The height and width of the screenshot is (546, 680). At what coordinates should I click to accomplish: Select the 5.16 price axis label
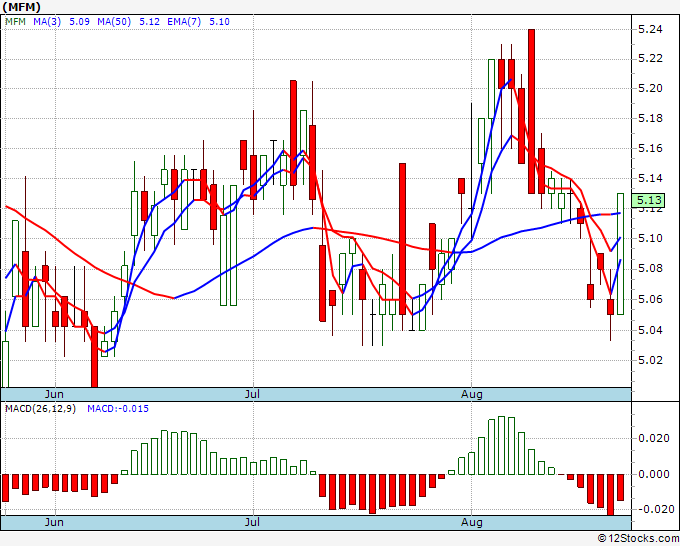point(651,148)
